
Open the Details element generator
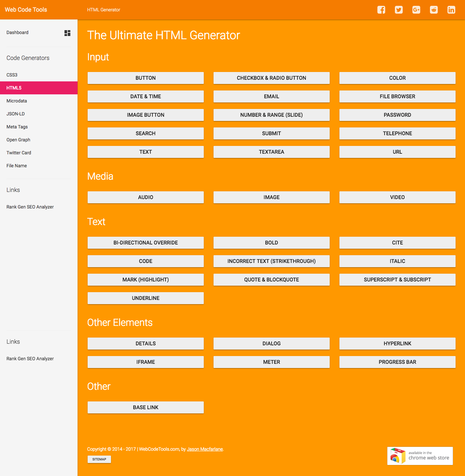[146, 343]
